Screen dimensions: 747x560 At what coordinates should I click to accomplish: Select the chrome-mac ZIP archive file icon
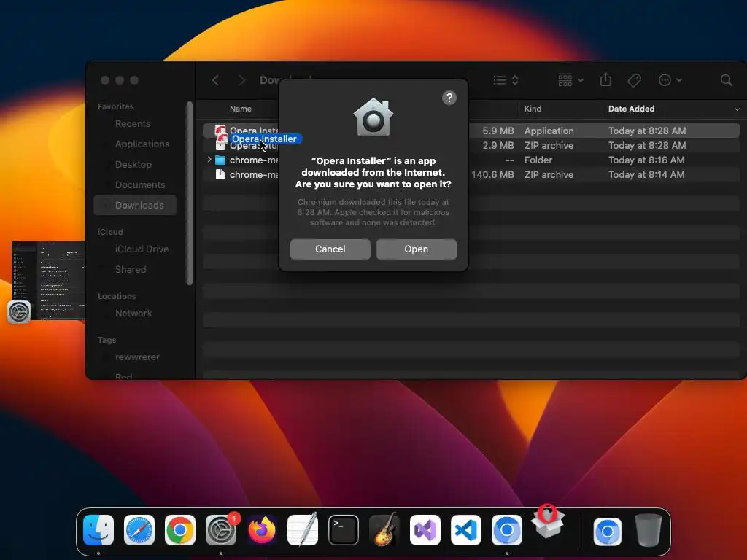pos(220,175)
